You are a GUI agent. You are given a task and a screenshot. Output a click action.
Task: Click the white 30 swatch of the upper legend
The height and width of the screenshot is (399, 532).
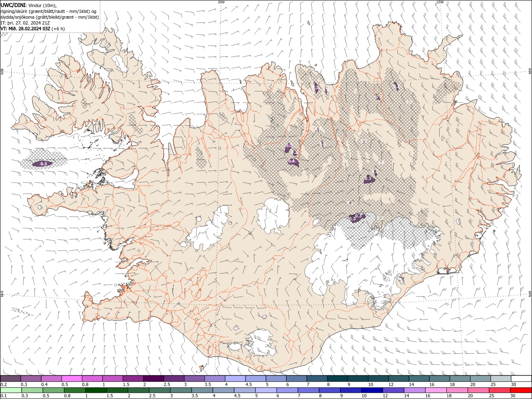[521, 379]
